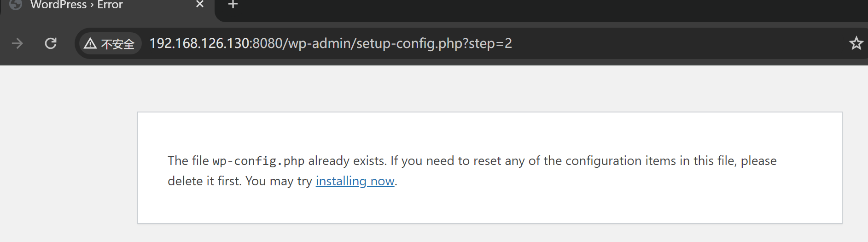The image size is (868, 242).
Task: Click gray page background left of error box
Action: 69,166
